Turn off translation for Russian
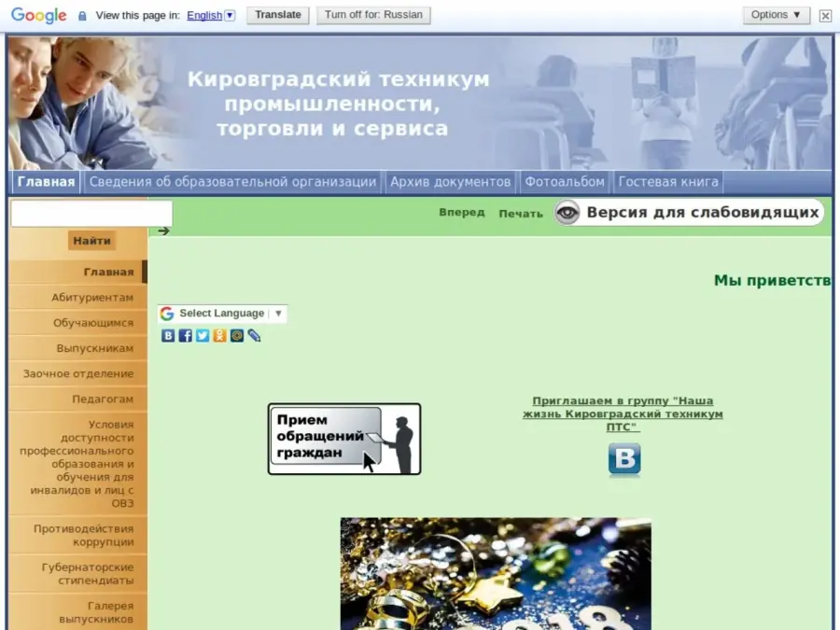 pos(373,15)
